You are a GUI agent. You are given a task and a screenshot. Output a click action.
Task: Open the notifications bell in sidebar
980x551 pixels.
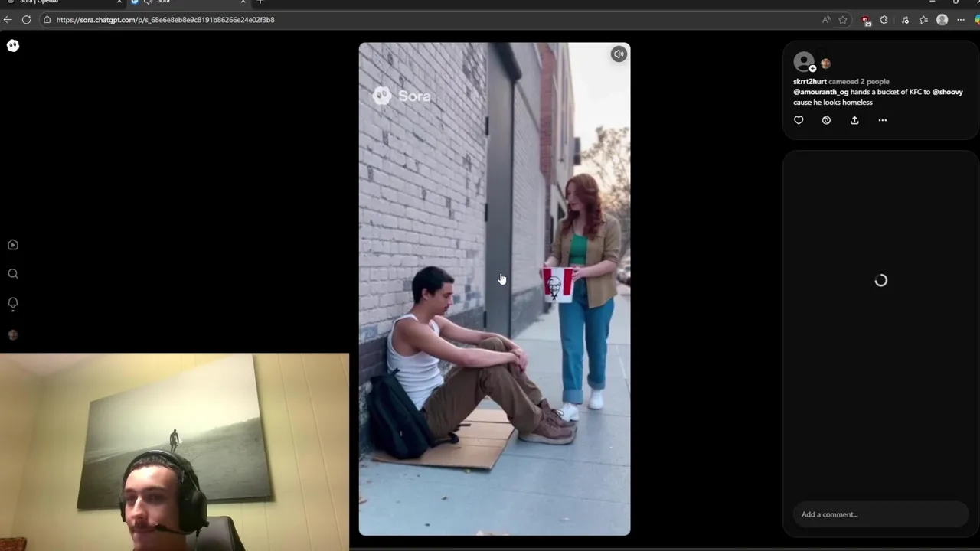point(13,303)
